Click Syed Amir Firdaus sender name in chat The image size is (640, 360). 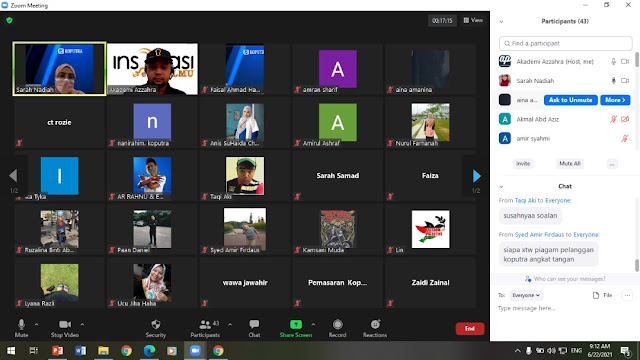(539, 235)
